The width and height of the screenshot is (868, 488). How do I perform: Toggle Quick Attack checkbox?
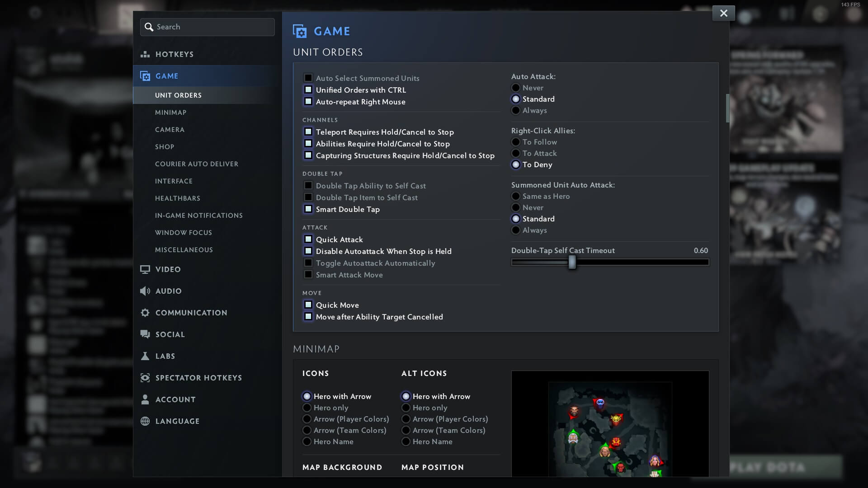pos(308,239)
